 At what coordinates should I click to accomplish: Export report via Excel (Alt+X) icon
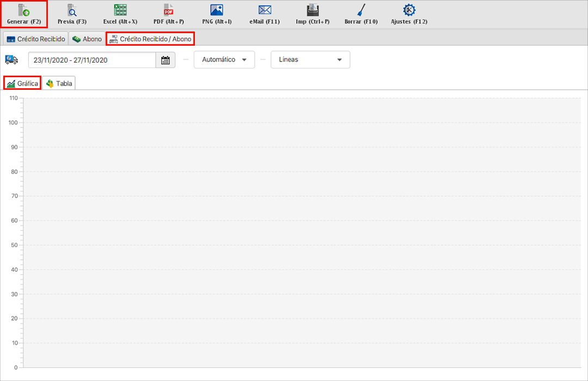120,10
